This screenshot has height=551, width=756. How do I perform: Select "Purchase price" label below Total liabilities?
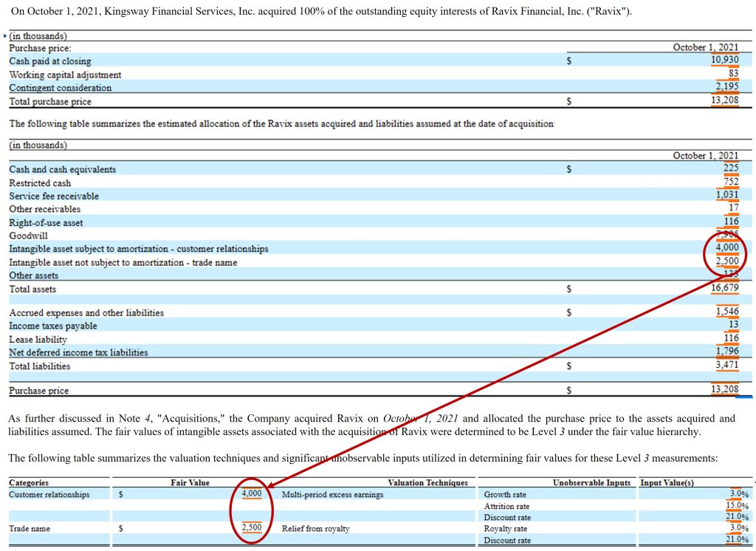click(x=39, y=390)
